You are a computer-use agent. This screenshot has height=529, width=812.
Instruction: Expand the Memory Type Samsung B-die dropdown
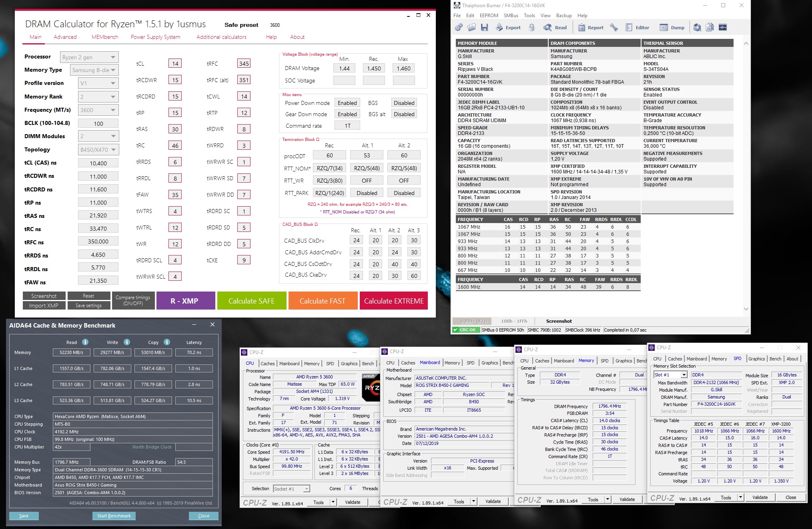pyautogui.click(x=94, y=70)
